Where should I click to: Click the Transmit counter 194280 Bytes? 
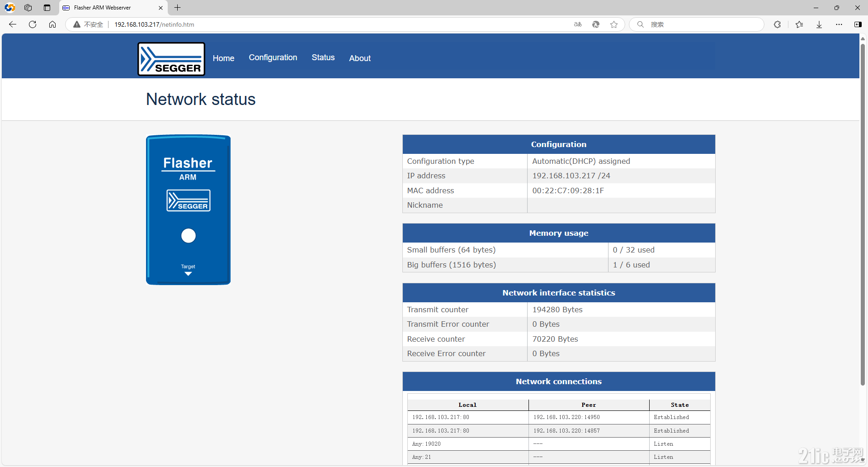[557, 310]
